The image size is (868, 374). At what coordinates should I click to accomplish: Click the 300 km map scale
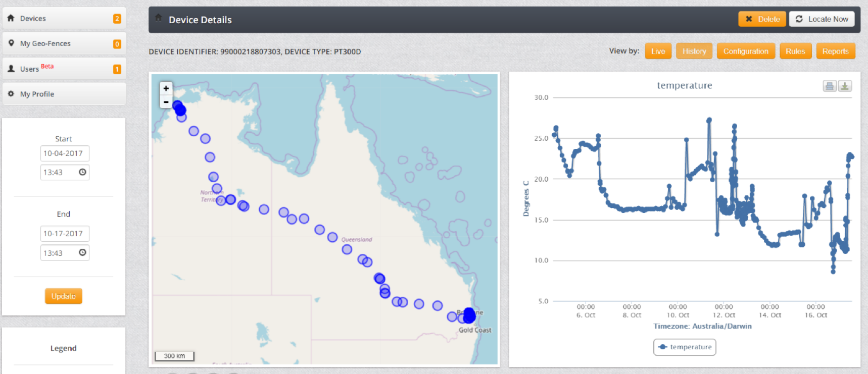(x=174, y=356)
